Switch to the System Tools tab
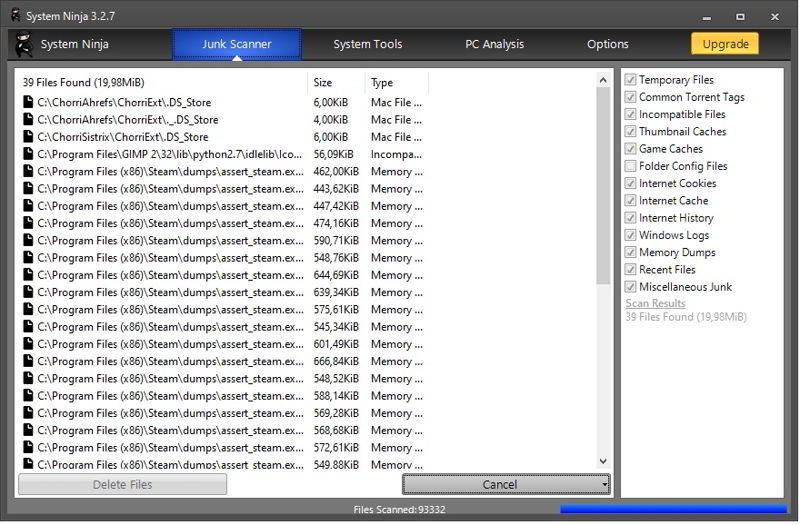This screenshot has width=800, height=525. [x=368, y=44]
